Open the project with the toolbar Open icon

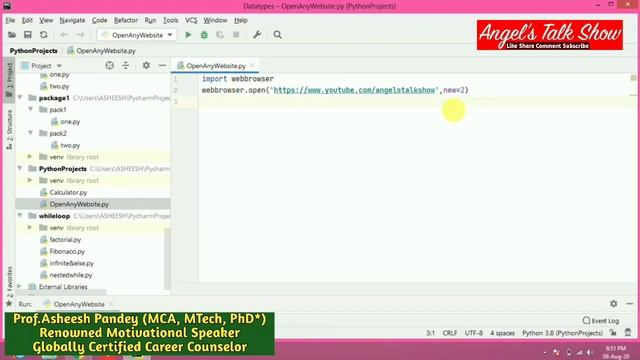12,35
